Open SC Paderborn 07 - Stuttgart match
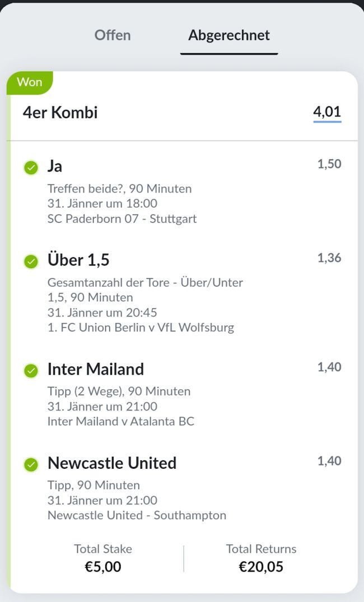 click(x=122, y=219)
